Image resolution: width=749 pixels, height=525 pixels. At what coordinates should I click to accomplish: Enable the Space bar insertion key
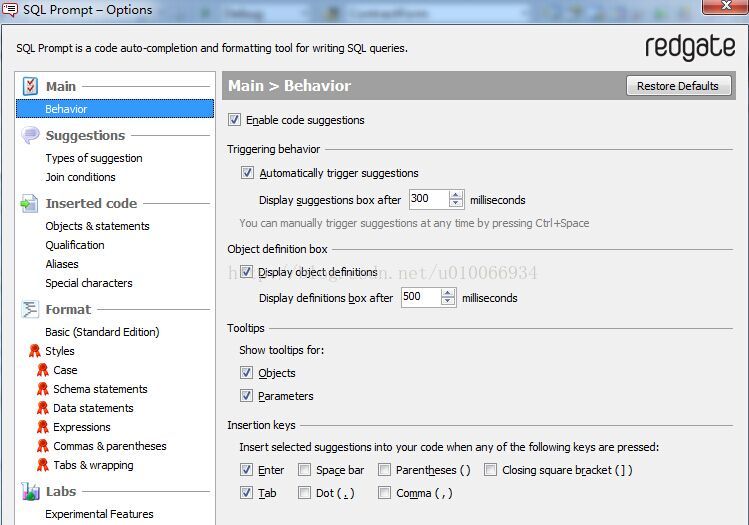pos(304,470)
